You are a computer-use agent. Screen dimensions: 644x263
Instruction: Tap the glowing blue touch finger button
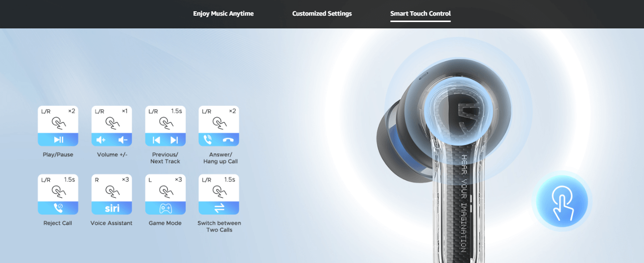point(561,201)
